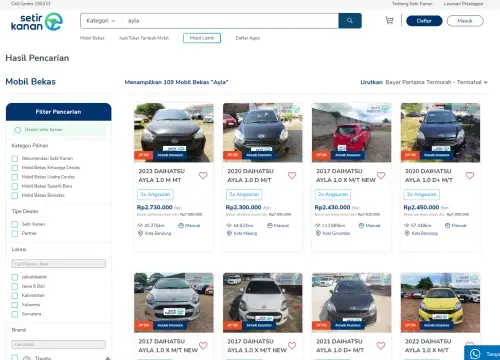This screenshot has width=500, height=360.
Task: Favorite the 2020 Daihatsu Ayla 1.0 D+ M/T
Action: click(x=470, y=175)
